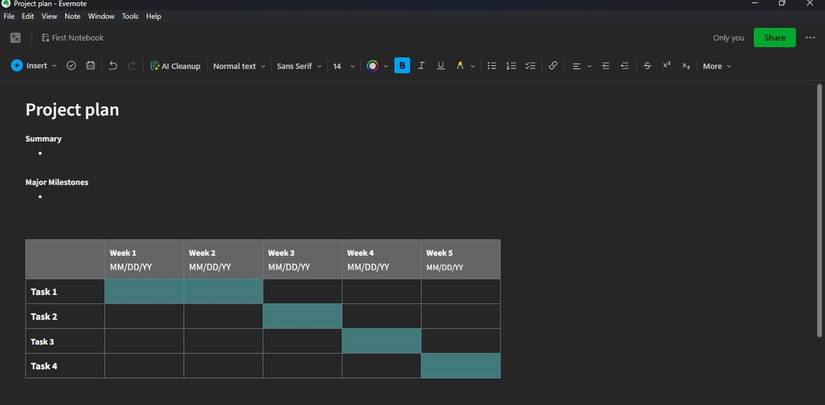Image resolution: width=825 pixels, height=405 pixels.
Task: Open the Window menu
Action: (101, 16)
